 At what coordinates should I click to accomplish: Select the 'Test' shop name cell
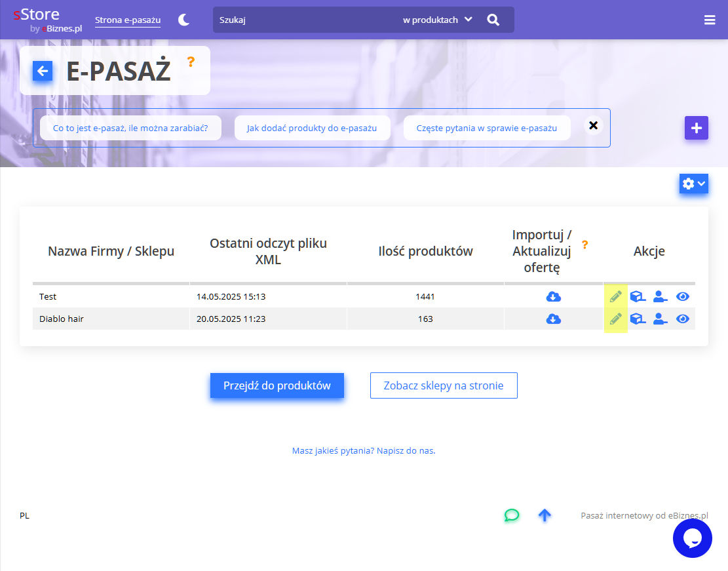click(111, 296)
